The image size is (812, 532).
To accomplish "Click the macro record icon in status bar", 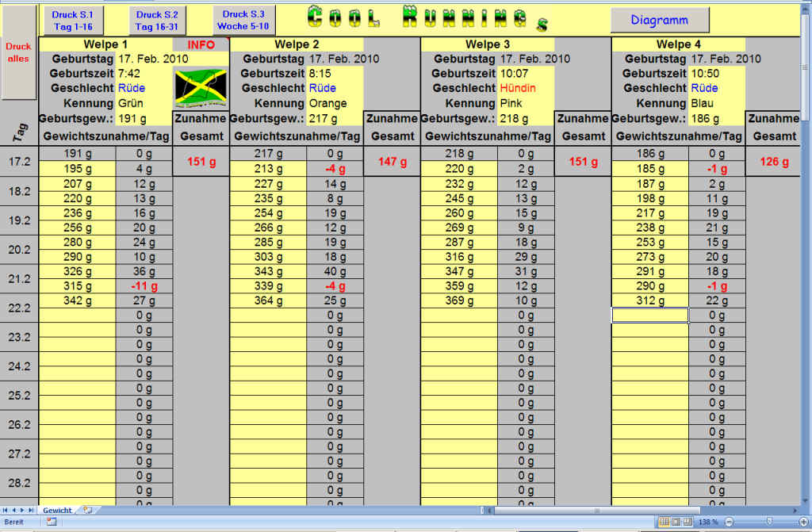I will coord(52,522).
